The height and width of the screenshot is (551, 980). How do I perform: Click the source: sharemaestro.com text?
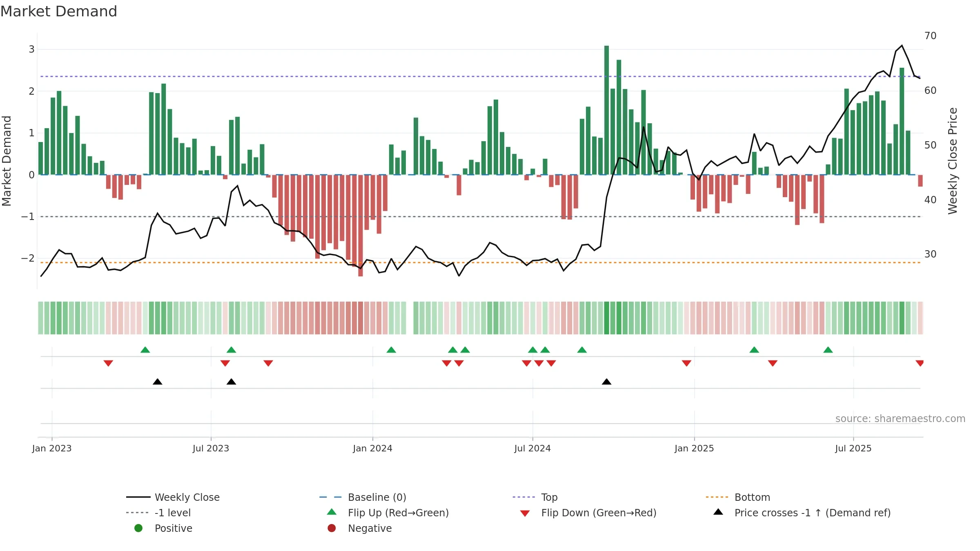[x=900, y=418]
